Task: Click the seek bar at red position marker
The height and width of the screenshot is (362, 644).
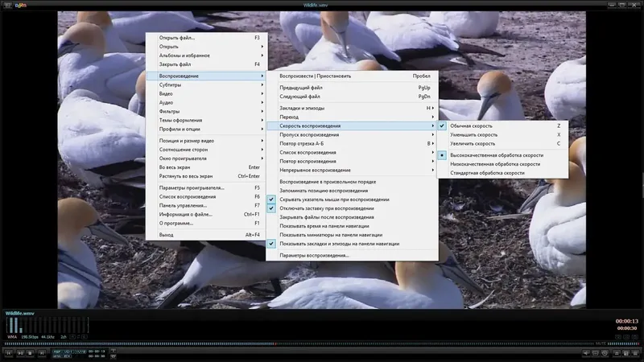Action: click(275, 344)
